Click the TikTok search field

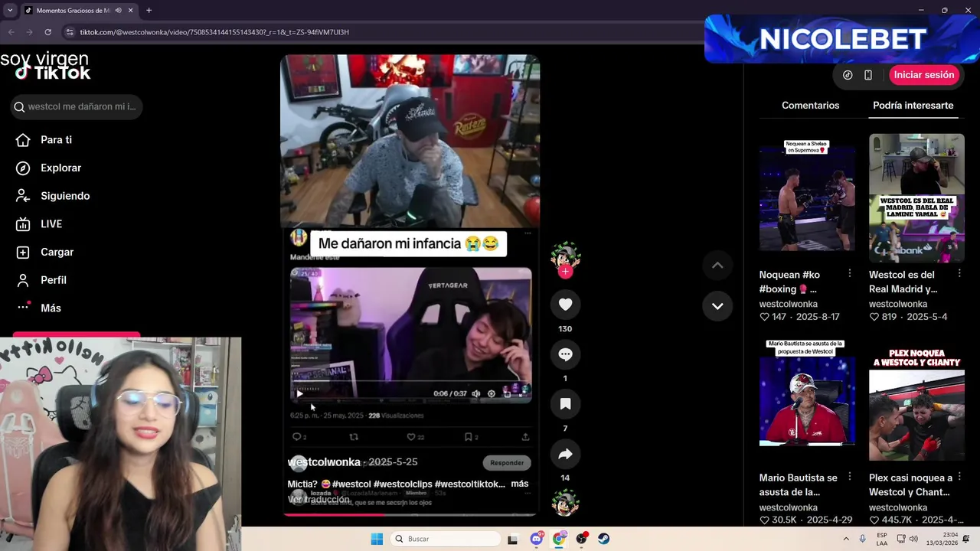coord(77,106)
